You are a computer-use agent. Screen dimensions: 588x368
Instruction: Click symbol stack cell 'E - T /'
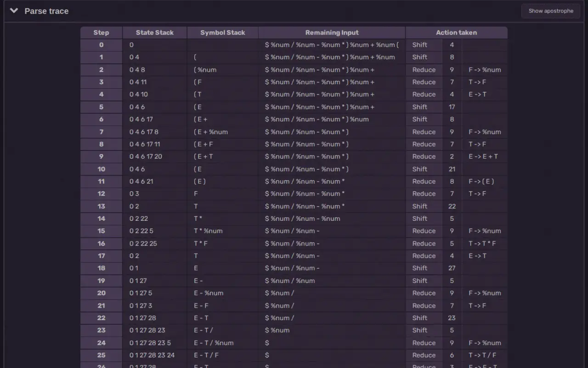(x=223, y=330)
